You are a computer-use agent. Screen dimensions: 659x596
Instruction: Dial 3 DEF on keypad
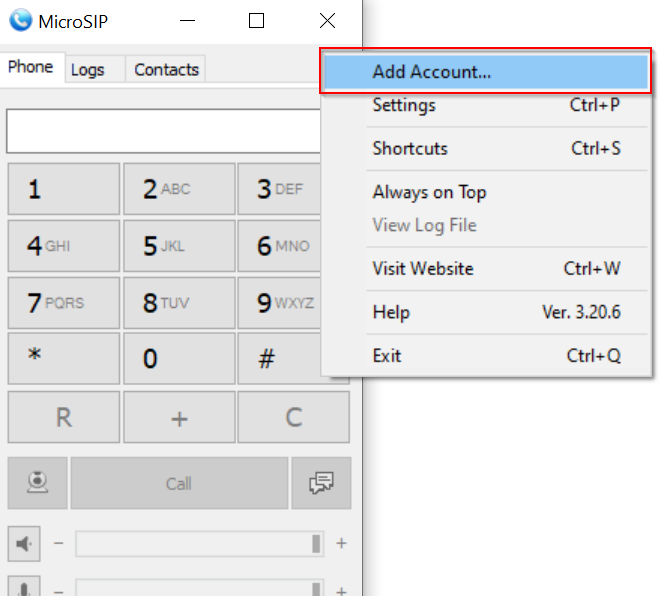tap(279, 189)
